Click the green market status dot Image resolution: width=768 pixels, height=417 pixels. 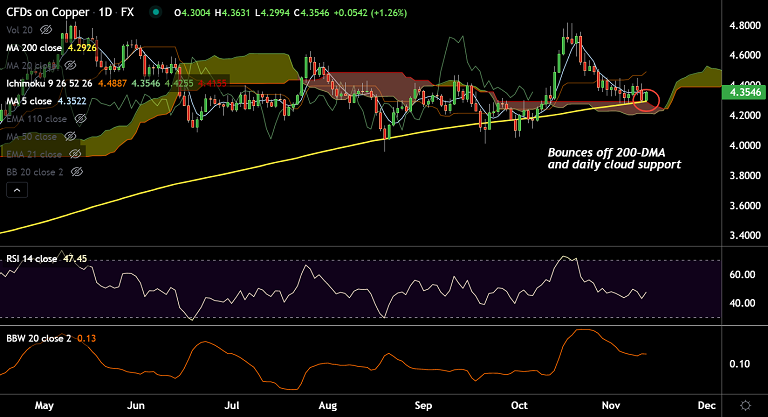click(155, 12)
